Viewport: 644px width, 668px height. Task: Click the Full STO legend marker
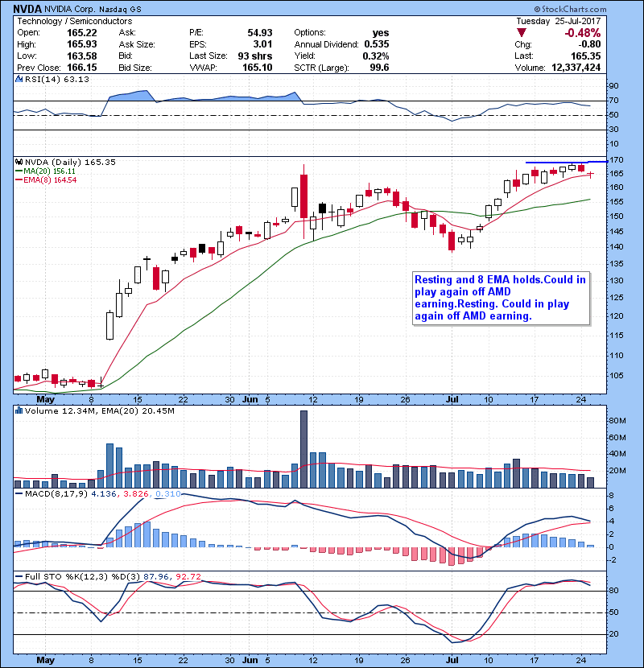point(18,576)
